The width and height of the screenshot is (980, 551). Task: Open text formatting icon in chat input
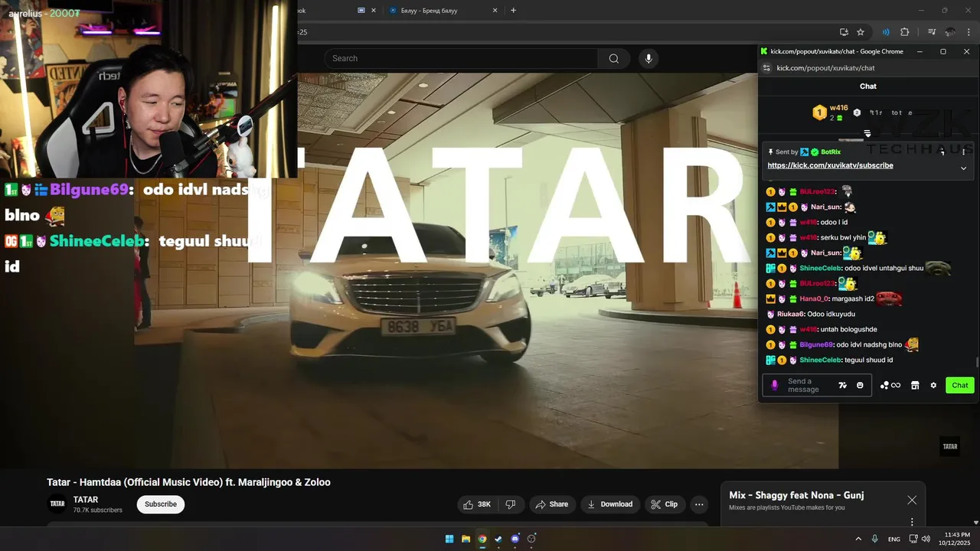(x=843, y=385)
